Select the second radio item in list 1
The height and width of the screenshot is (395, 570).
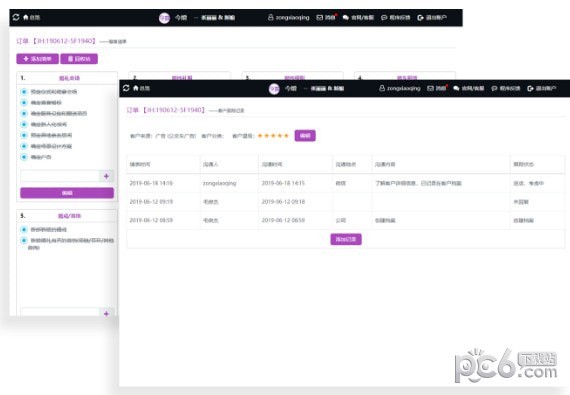(x=24, y=102)
